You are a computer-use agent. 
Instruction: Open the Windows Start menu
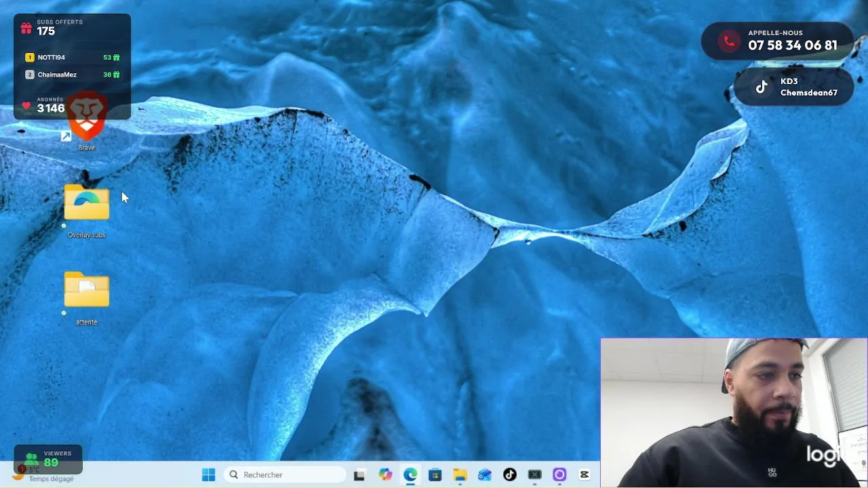click(208, 474)
